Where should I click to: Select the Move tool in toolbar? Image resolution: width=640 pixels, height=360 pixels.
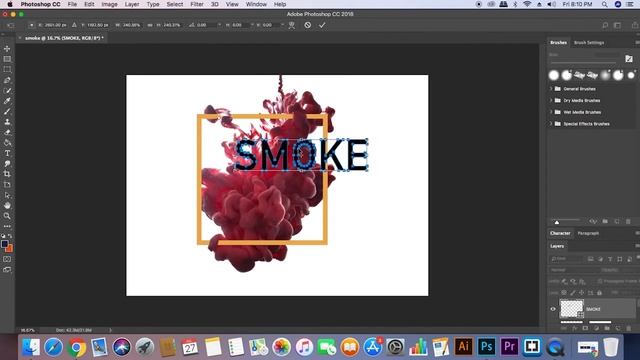(x=7, y=49)
